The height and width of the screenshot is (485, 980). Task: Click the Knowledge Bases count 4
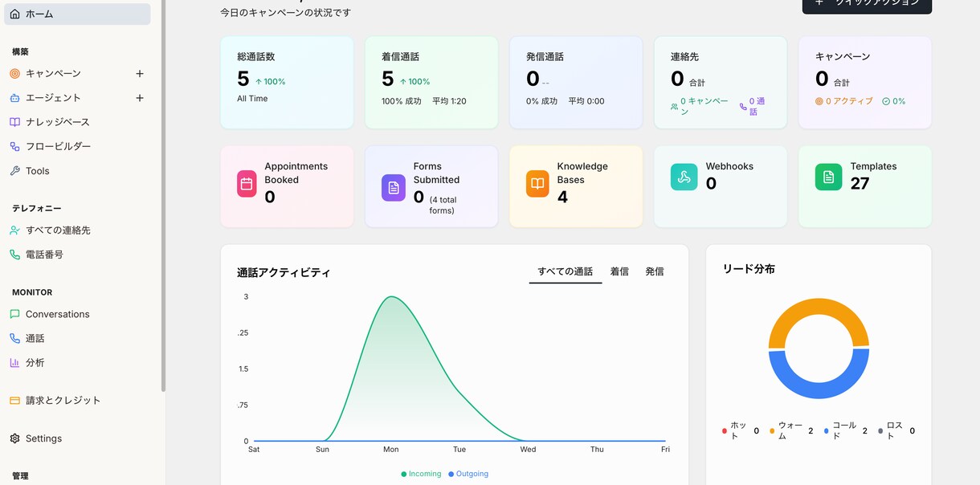coord(562,198)
